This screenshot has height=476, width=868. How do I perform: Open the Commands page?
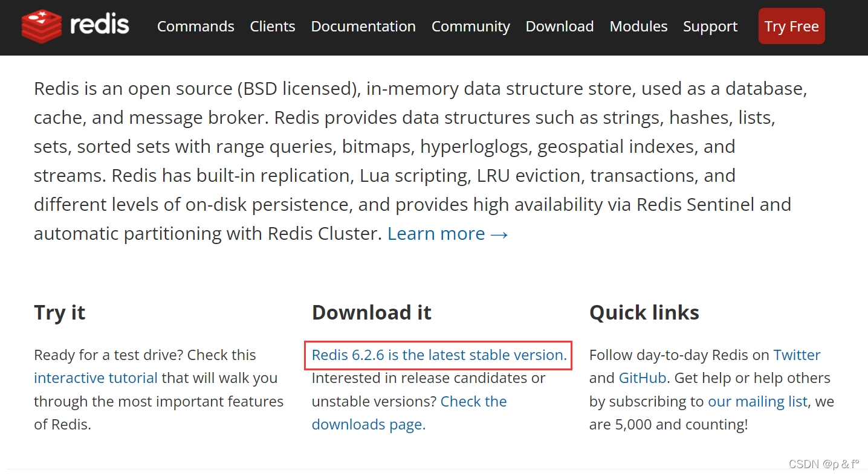(x=195, y=27)
